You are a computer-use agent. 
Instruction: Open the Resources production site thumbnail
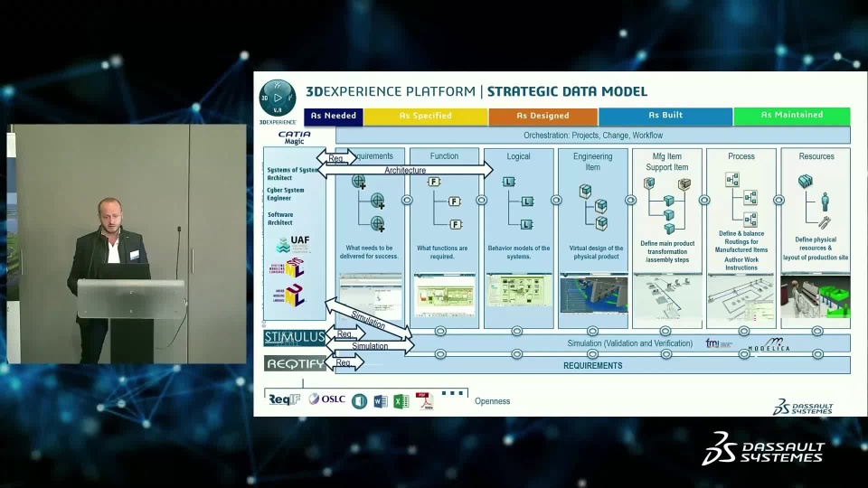pos(816,296)
